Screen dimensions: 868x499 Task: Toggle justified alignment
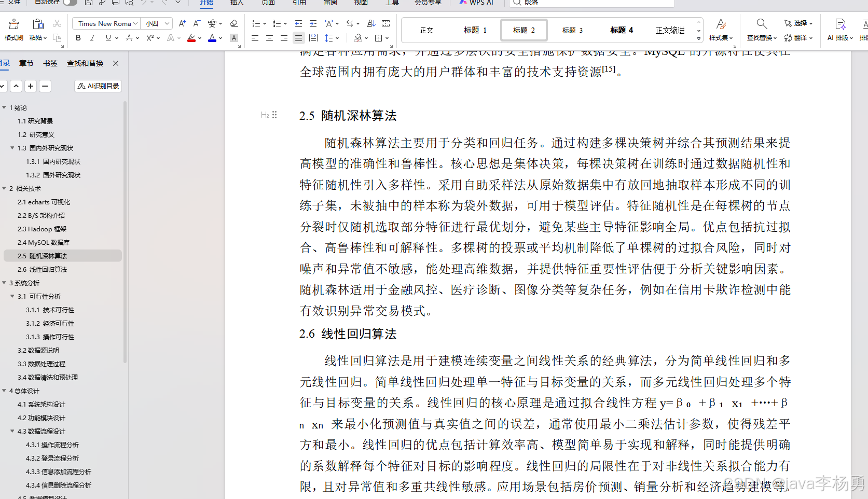coord(298,38)
